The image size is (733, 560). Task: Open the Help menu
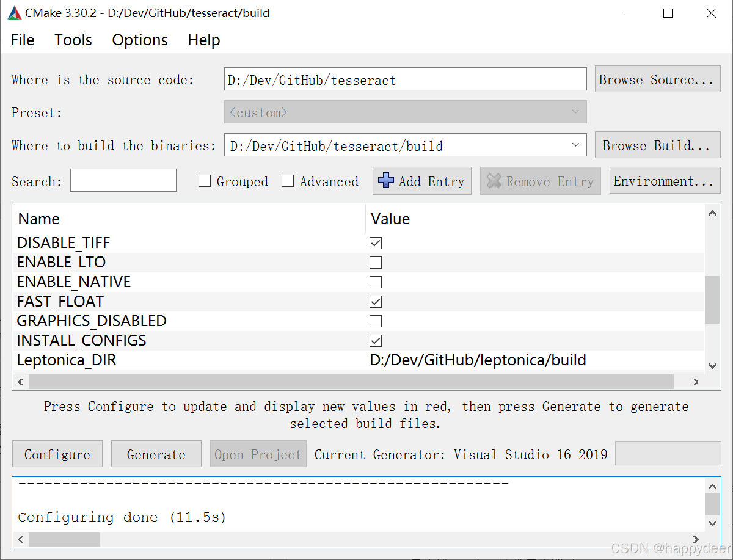pos(204,40)
